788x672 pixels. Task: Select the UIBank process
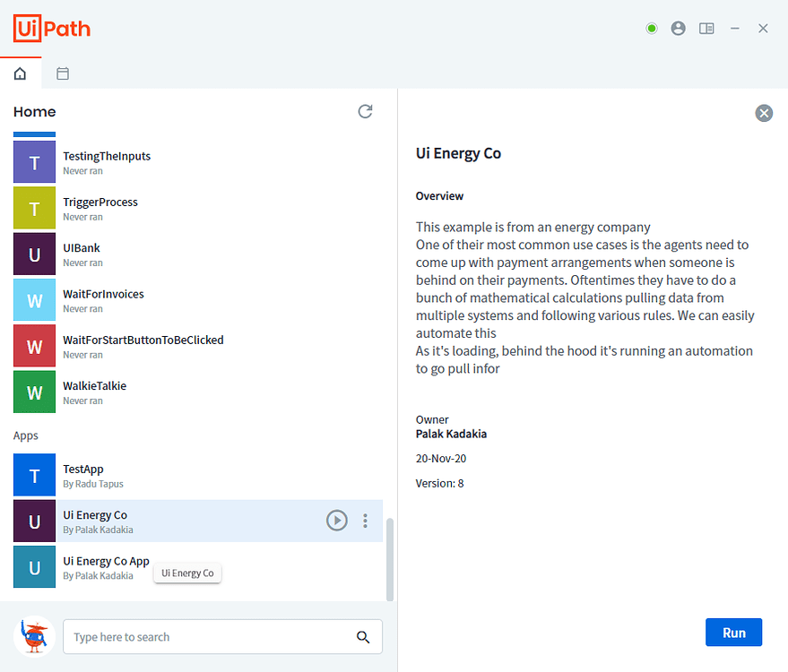click(198, 254)
